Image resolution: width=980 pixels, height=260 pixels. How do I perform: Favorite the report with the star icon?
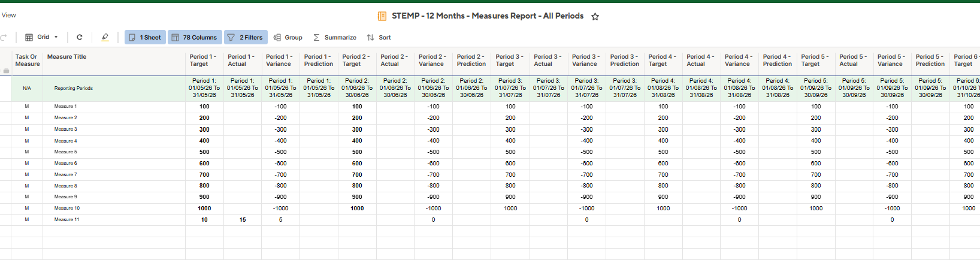pos(595,17)
